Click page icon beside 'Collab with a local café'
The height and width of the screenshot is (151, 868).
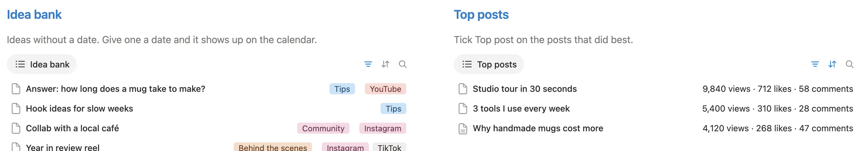[x=16, y=129]
